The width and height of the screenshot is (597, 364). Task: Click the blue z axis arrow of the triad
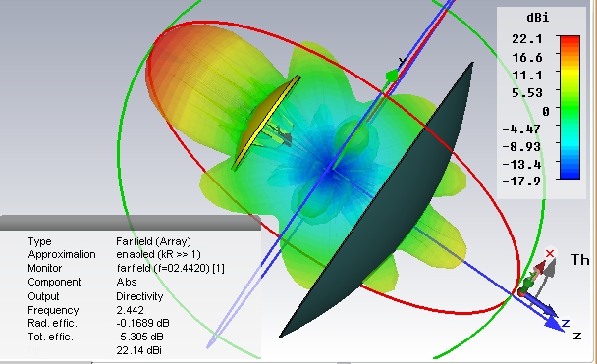coord(541,305)
